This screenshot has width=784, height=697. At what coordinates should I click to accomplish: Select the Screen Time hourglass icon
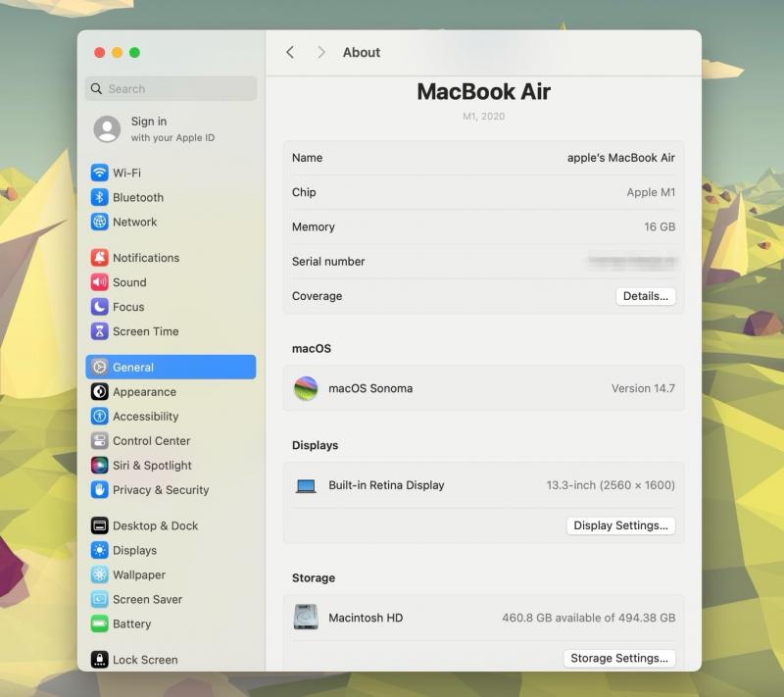[x=100, y=331]
